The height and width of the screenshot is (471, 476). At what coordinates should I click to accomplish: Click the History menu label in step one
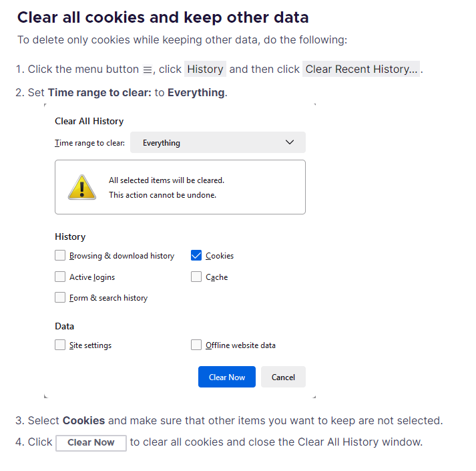click(205, 69)
